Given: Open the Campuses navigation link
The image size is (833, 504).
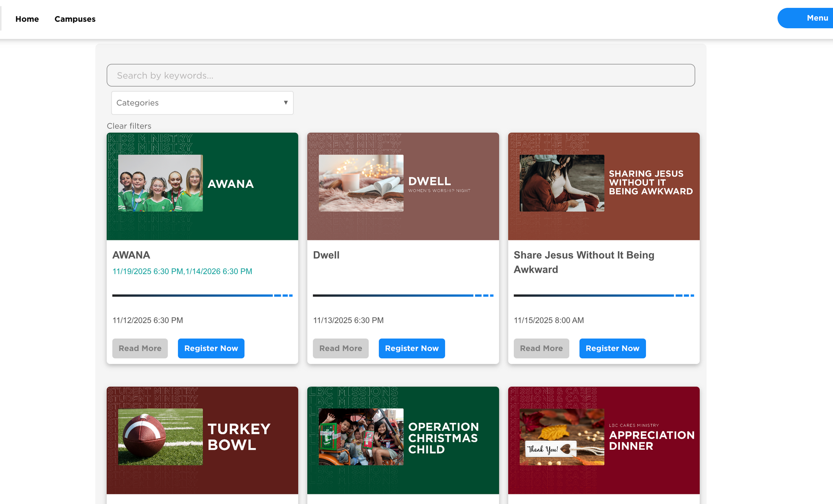Looking at the screenshot, I should (75, 19).
